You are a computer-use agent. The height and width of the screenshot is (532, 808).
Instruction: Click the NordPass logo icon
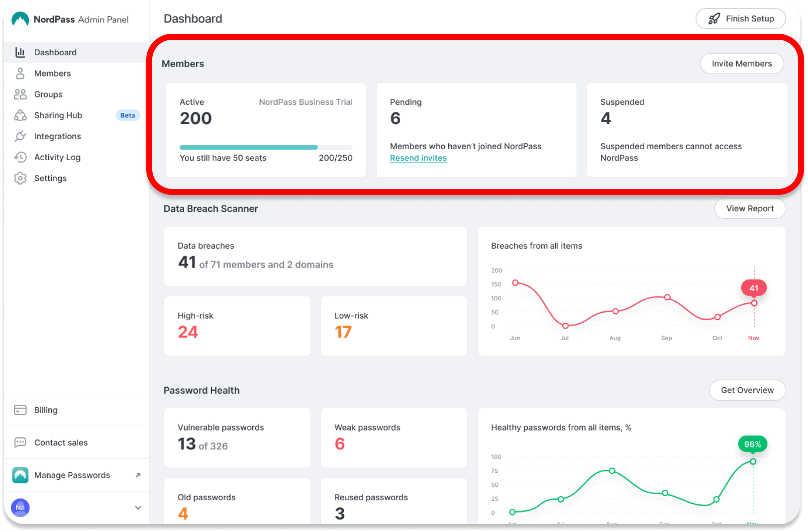click(x=20, y=19)
